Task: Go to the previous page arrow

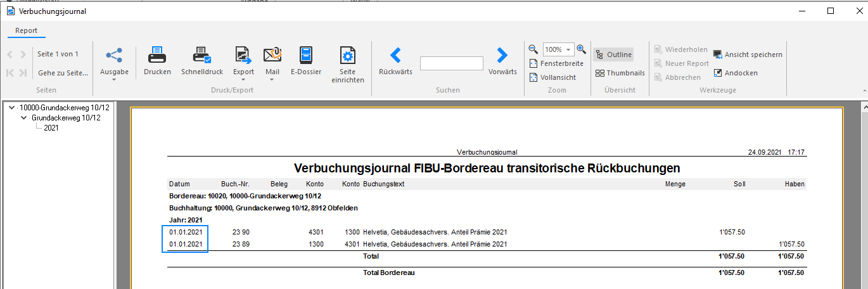Action: tap(11, 55)
